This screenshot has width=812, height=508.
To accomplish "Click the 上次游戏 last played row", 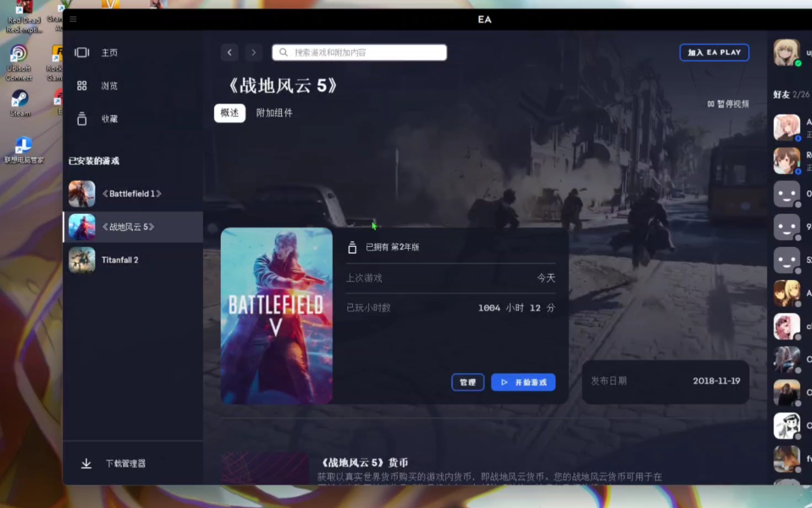I will 451,278.
